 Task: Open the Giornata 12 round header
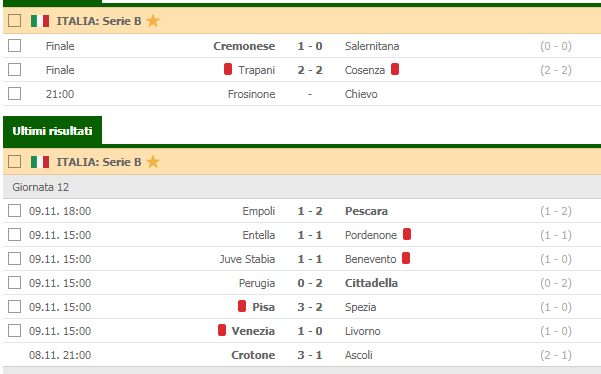(x=302, y=187)
